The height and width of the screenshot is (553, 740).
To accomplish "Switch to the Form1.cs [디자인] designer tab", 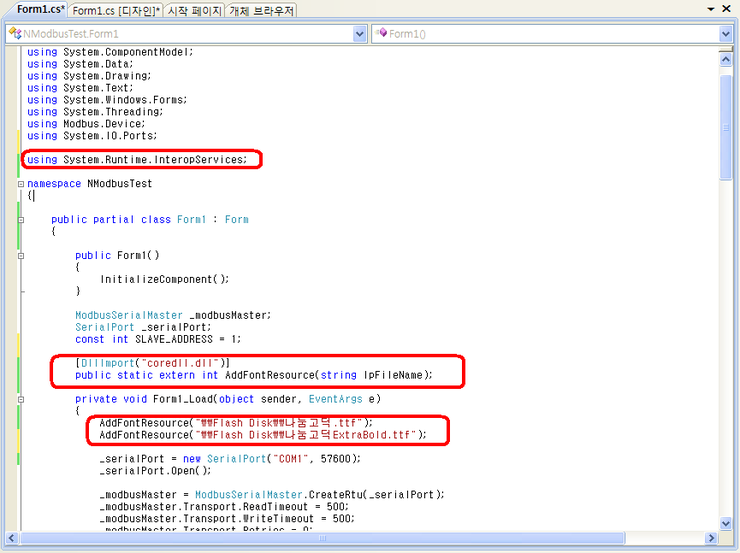I will pos(116,10).
